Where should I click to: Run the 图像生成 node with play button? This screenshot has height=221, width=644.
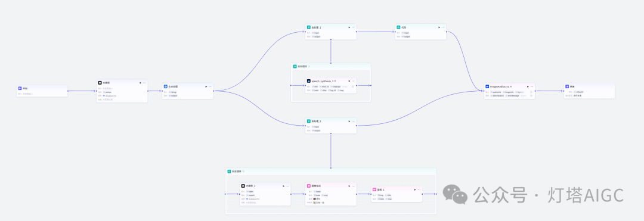(349, 186)
